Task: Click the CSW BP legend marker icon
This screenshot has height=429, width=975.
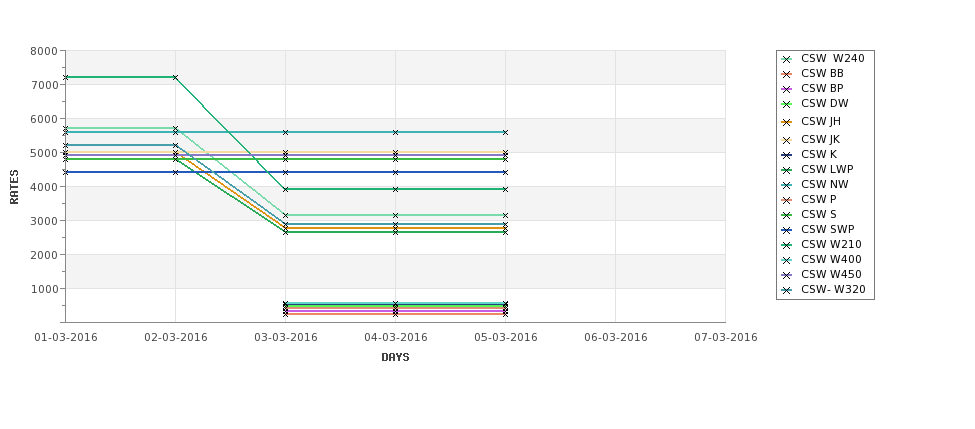Action: 787,89
